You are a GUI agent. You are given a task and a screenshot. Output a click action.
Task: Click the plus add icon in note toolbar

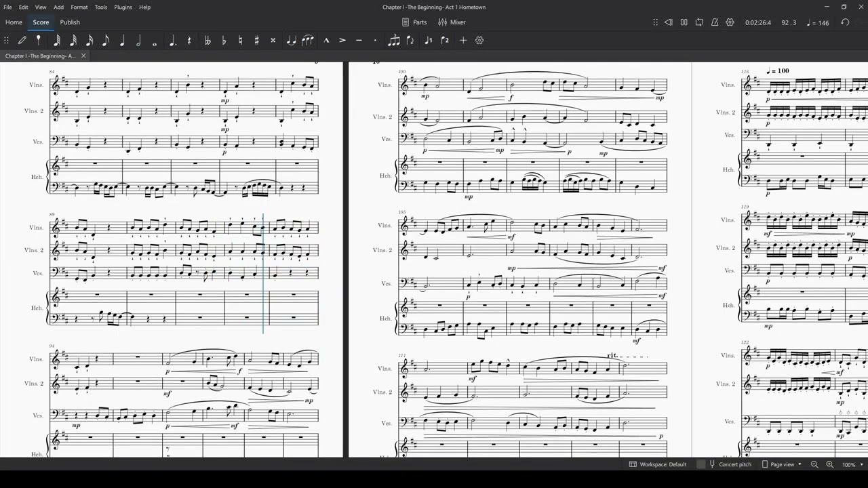pos(463,41)
